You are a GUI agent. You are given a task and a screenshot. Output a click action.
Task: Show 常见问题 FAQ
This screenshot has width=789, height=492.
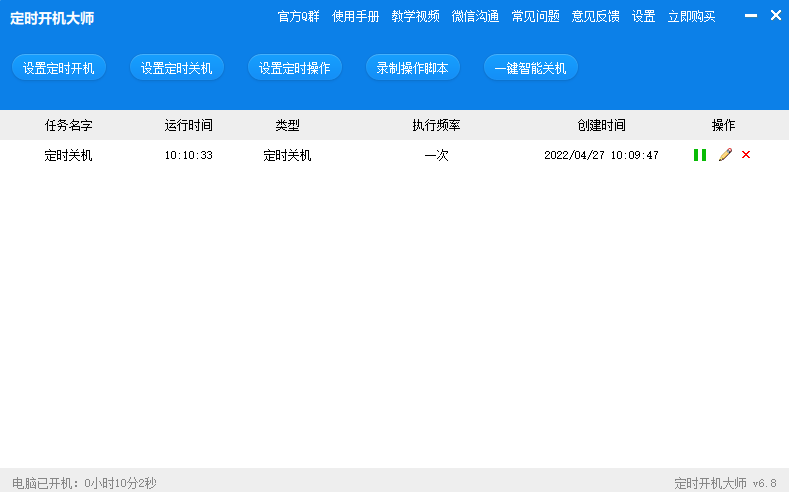[x=536, y=16]
